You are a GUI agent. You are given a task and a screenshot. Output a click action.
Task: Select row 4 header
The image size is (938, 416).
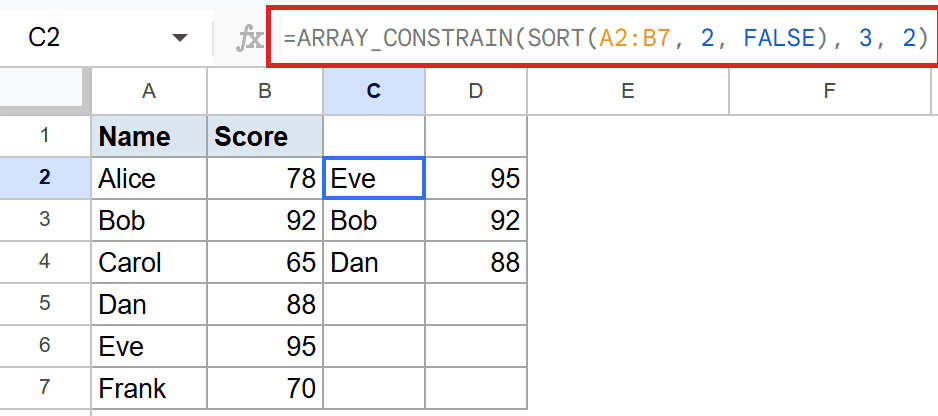(x=45, y=262)
